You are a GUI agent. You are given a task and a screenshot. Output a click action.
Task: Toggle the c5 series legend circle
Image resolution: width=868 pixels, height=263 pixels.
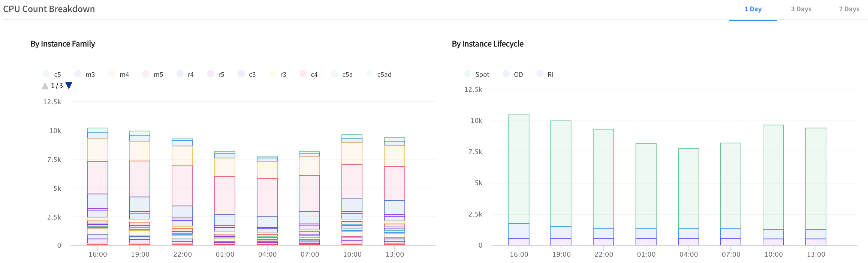click(46, 74)
